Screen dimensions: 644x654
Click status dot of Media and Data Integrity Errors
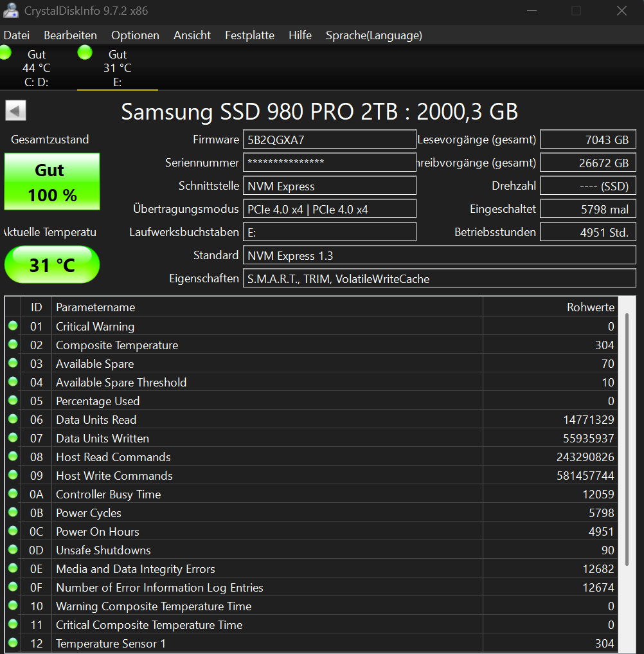click(x=13, y=568)
